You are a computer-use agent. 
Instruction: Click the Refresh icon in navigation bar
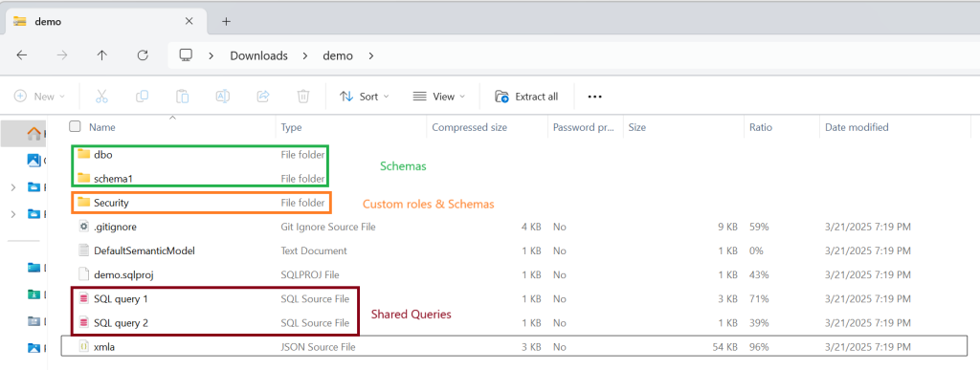pyautogui.click(x=143, y=55)
